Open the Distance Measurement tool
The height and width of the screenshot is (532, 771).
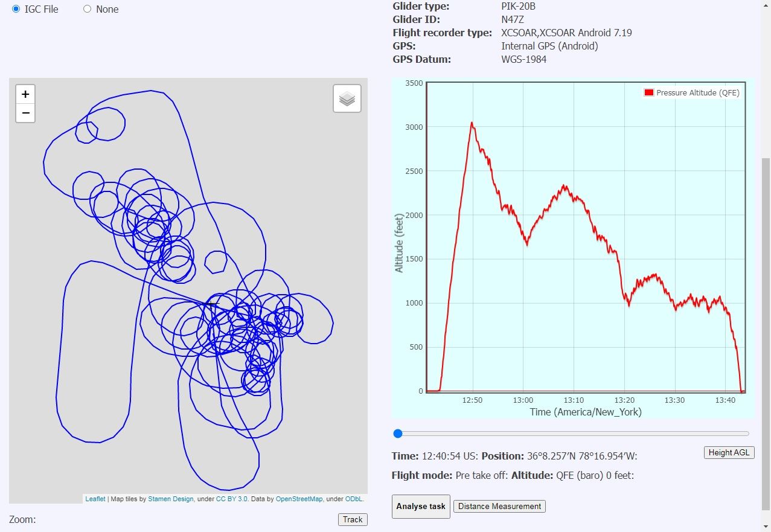(x=499, y=506)
